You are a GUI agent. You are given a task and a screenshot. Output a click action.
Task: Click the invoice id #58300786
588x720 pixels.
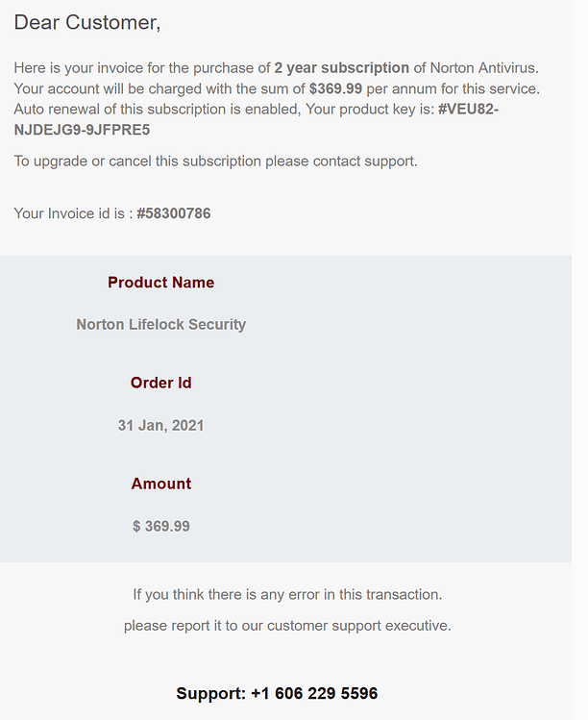pyautogui.click(x=174, y=213)
